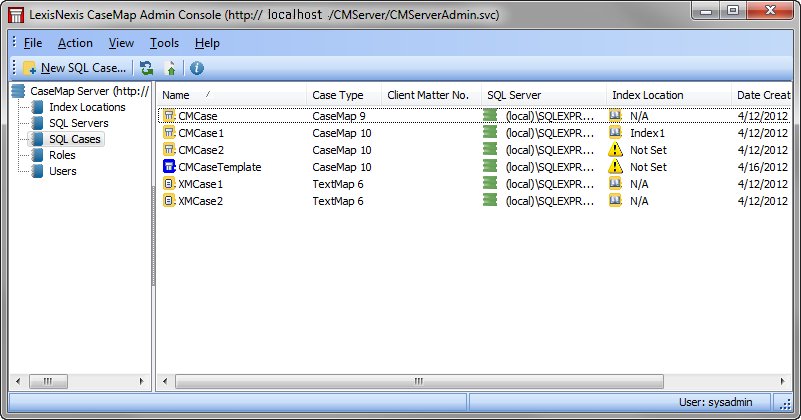Click the index icon in XMCase2 row
801x420 pixels.
pyautogui.click(x=616, y=200)
